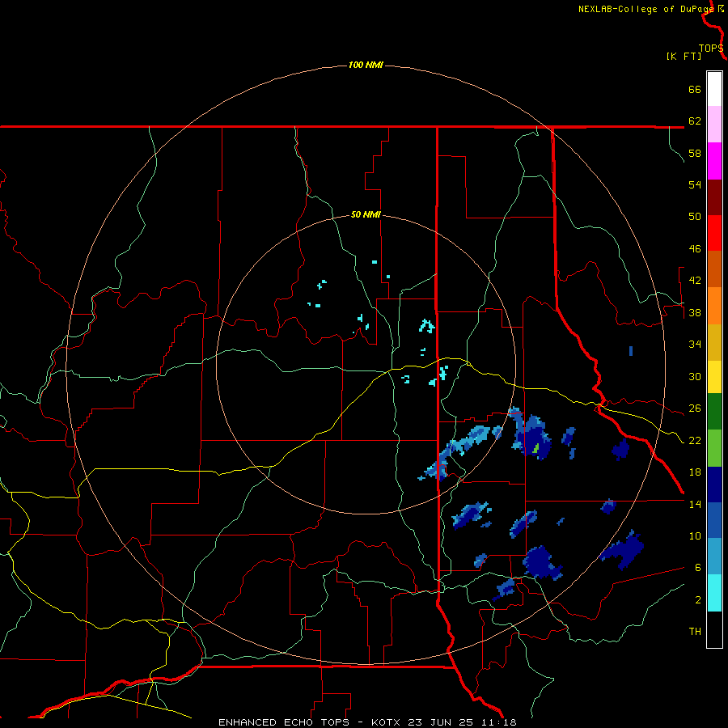
Task: Pick the bright orange legend swatch
Action: [714, 306]
